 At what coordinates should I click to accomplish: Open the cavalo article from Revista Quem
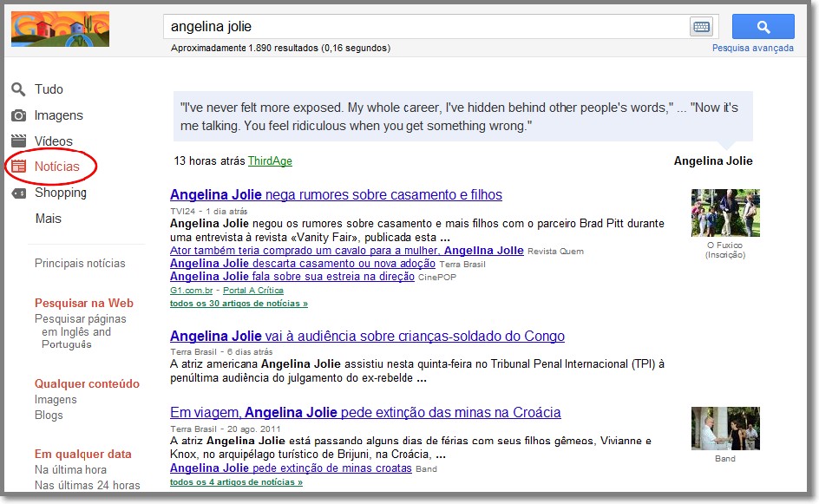[347, 251]
